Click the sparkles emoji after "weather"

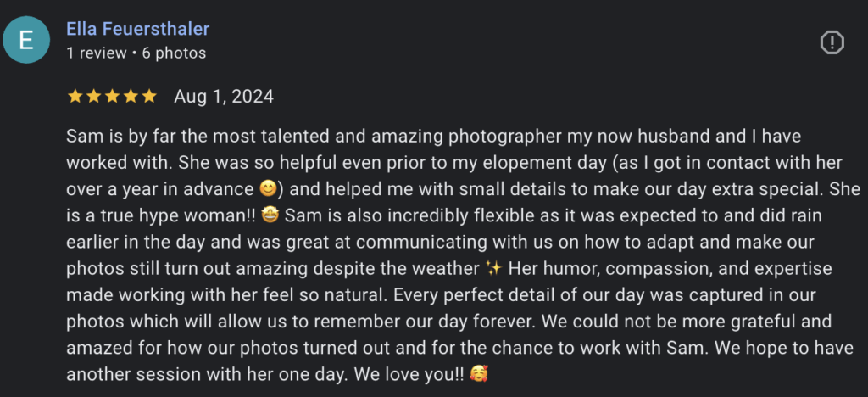click(494, 268)
